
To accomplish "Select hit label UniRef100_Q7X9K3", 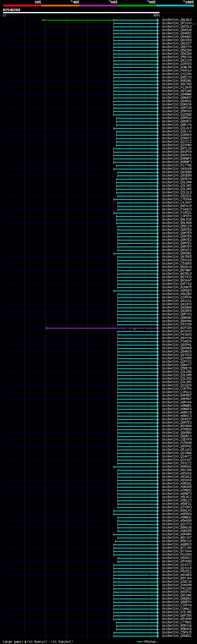I will coord(177,507).
